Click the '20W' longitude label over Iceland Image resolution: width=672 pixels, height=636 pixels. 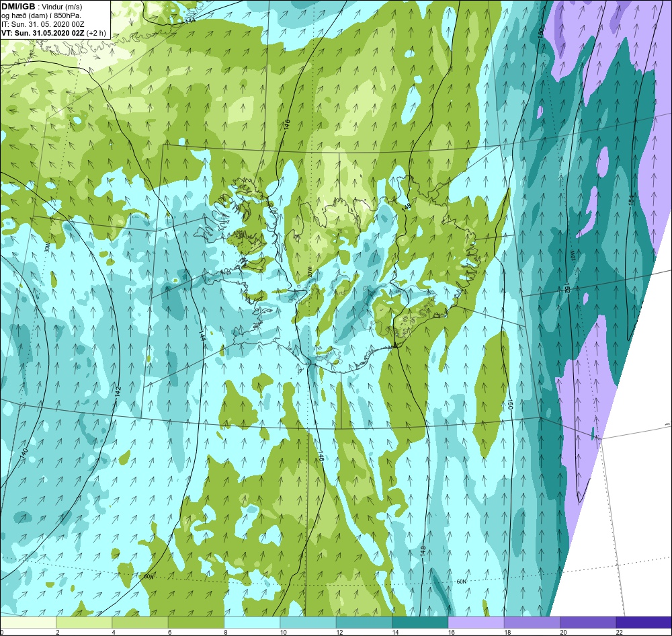pyautogui.click(x=309, y=272)
